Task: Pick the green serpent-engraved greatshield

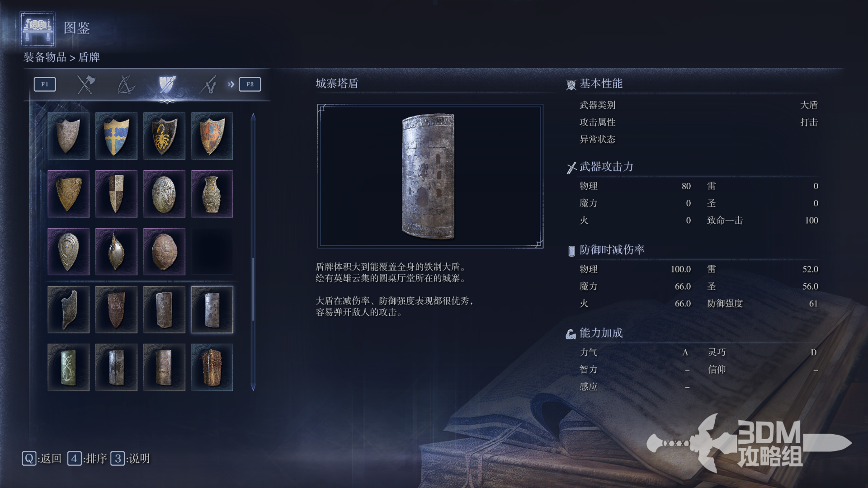Action: (68, 367)
